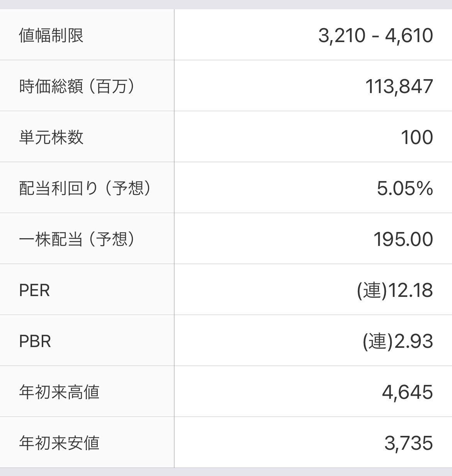Tap the 値幅制限 label

click(x=51, y=36)
